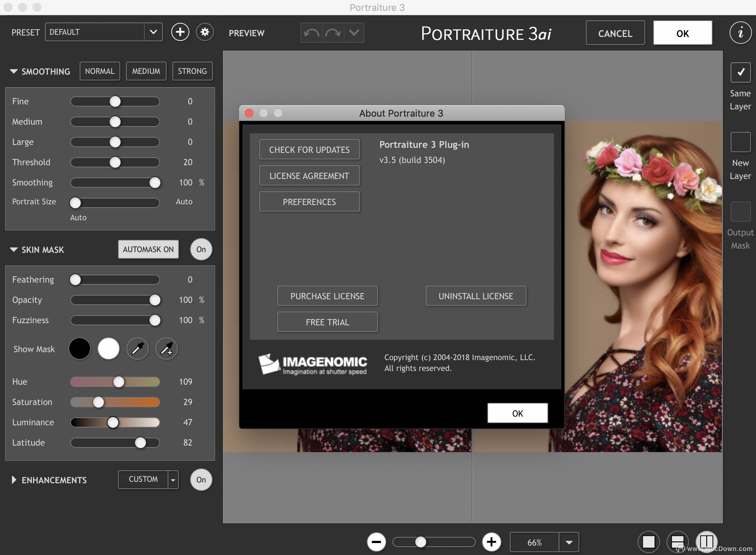
Task: Enable the Output Mask checkbox
Action: pyautogui.click(x=740, y=211)
